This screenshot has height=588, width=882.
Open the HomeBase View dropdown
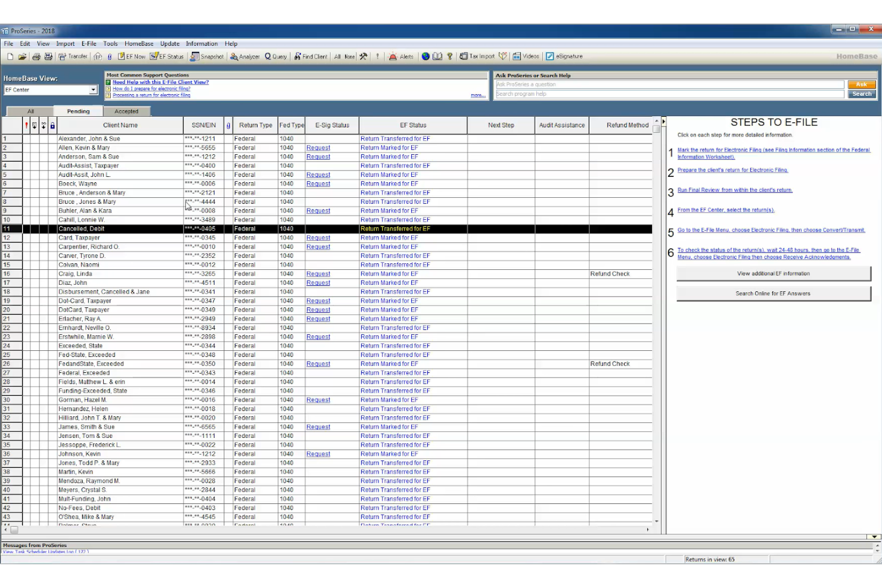[x=93, y=90]
